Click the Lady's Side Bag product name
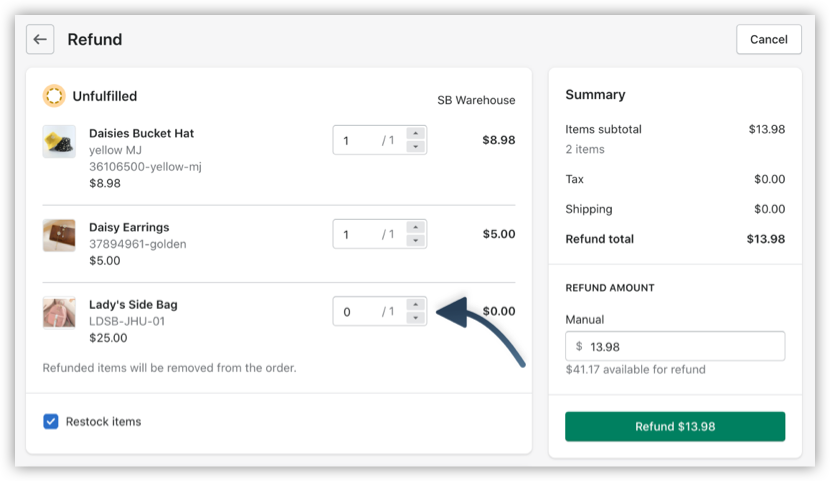This screenshot has height=481, width=830. (133, 305)
